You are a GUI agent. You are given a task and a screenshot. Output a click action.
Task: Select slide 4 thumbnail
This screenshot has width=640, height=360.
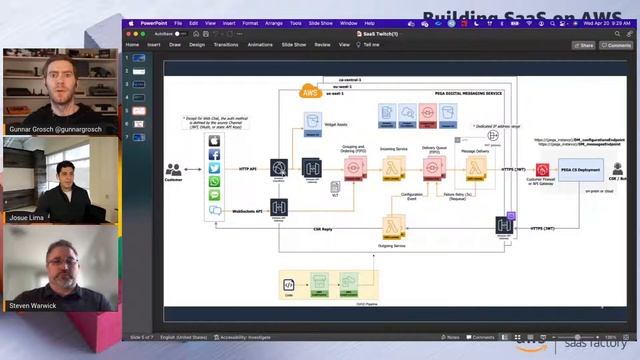[x=139, y=98]
